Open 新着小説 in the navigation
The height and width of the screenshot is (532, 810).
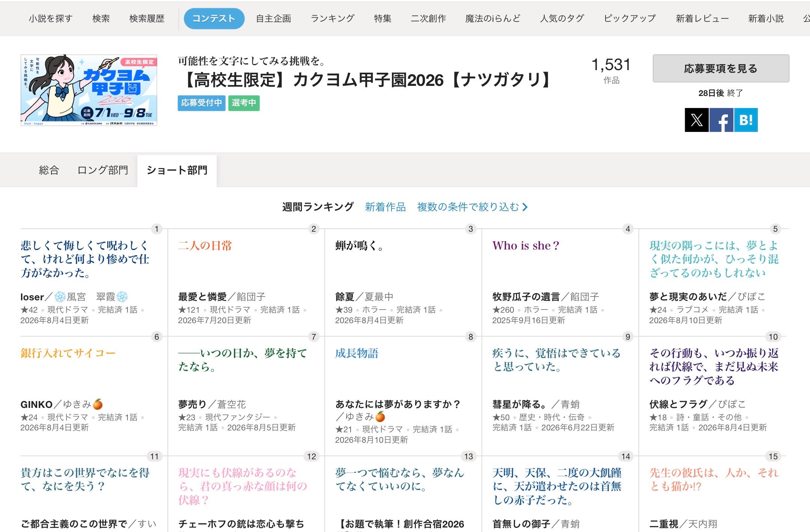pyautogui.click(x=766, y=18)
